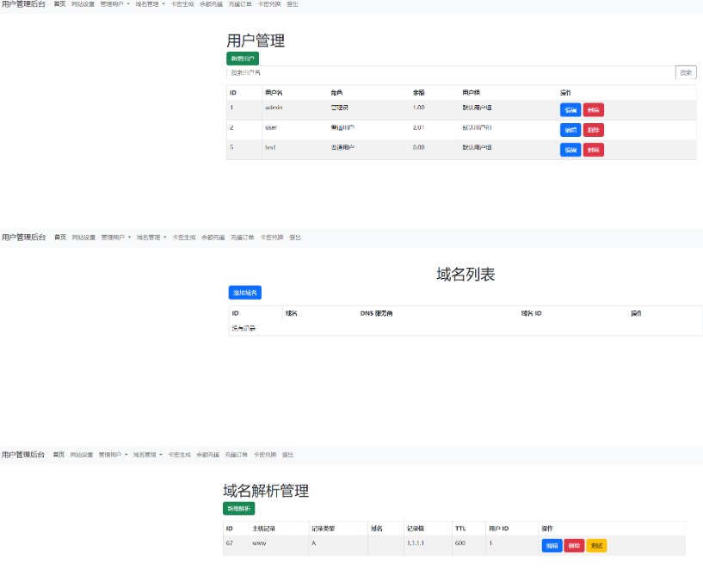Open the 余额充值 page
703x588 pixels.
point(211,4)
